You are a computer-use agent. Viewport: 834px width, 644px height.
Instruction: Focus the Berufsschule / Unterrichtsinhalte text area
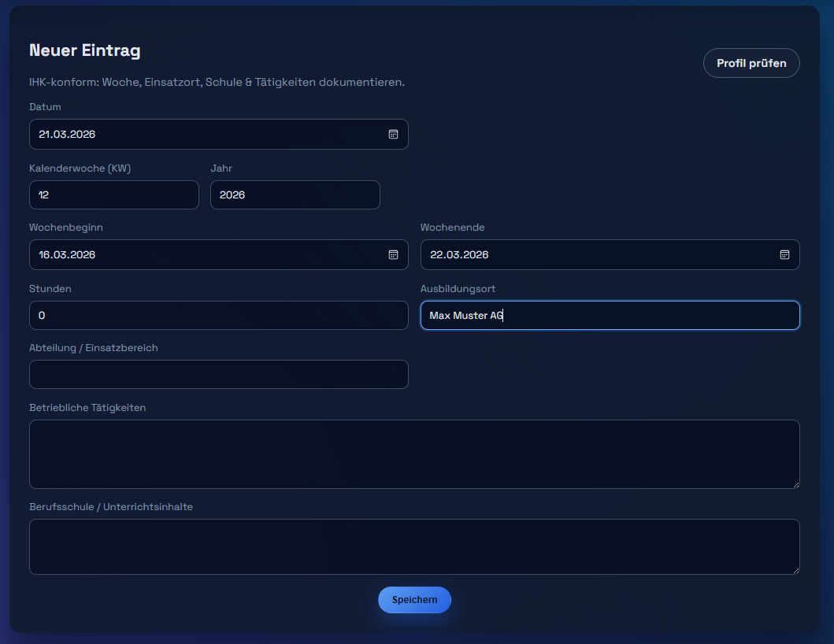coord(414,546)
